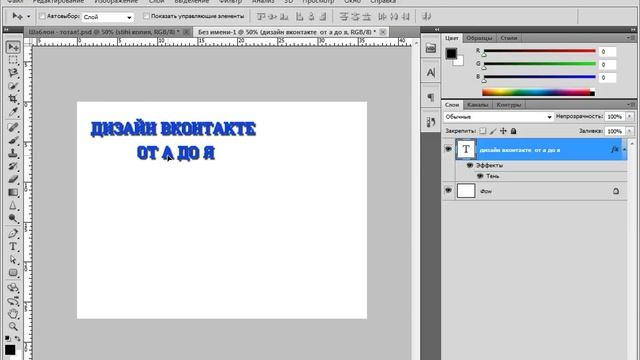640x360 pixels.
Task: Select the Pen tool
Action: pos(13,233)
